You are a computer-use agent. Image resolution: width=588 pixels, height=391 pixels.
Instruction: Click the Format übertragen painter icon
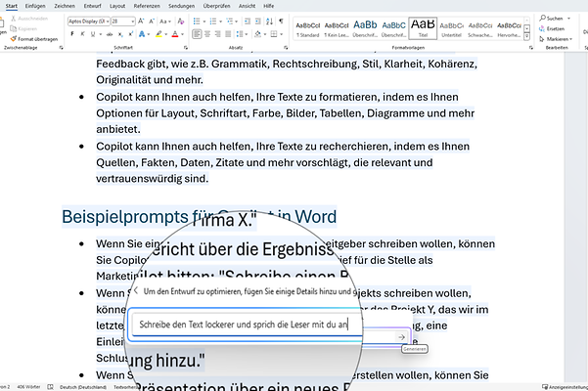point(14,39)
